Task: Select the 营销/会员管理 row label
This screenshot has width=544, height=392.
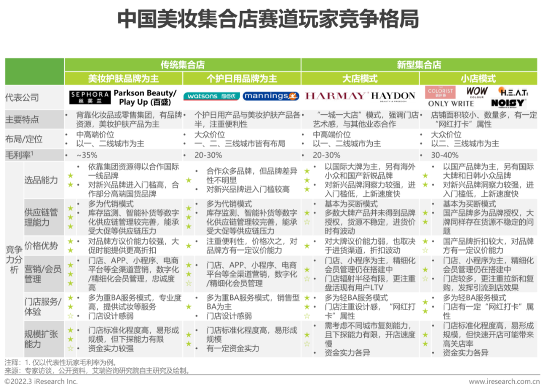Action: click(43, 274)
